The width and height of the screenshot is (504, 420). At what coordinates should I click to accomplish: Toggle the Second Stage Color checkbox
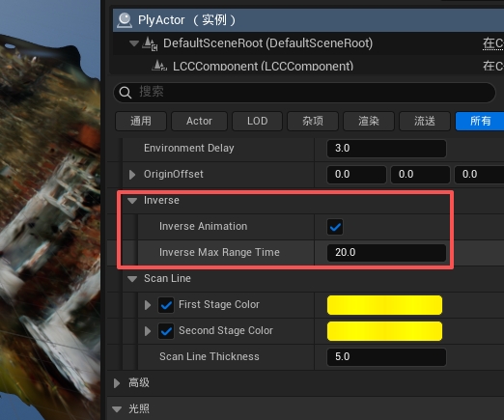pos(166,331)
